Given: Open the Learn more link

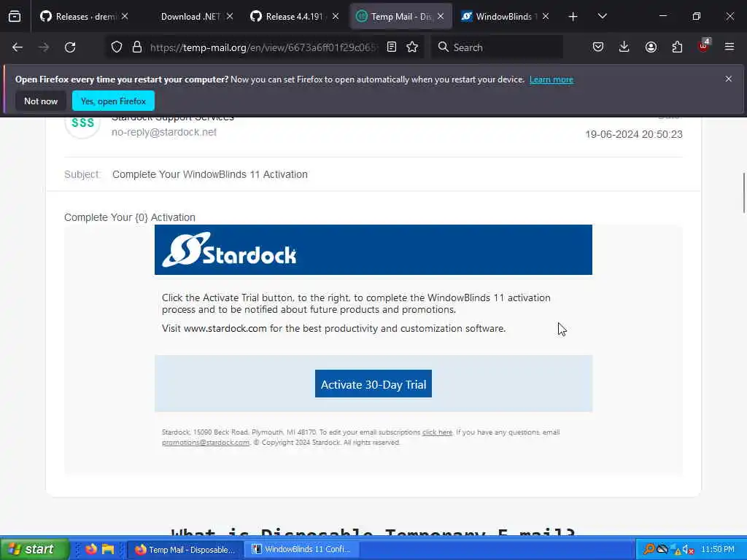Looking at the screenshot, I should pos(551,79).
